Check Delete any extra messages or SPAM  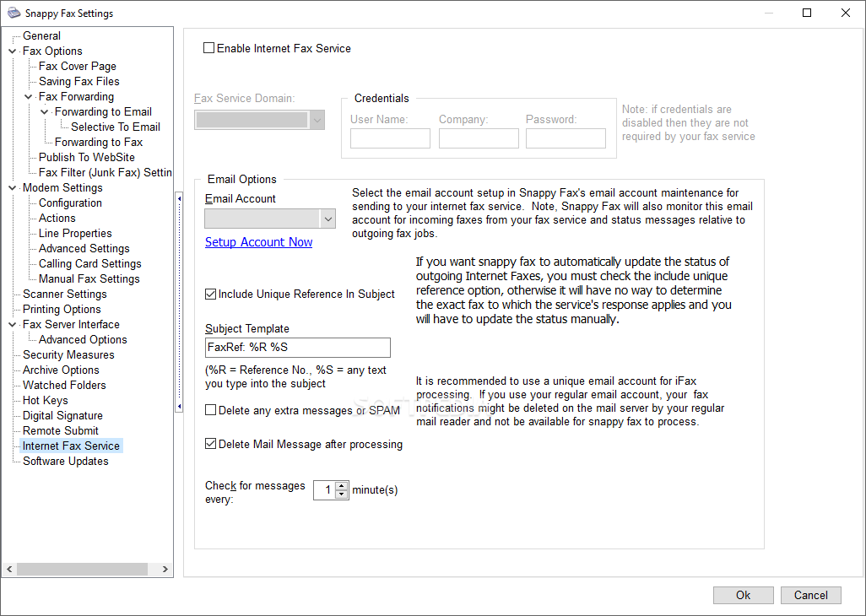point(210,410)
